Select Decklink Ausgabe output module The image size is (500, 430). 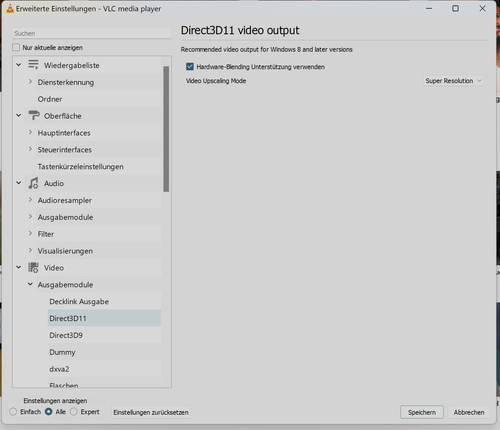[79, 301]
